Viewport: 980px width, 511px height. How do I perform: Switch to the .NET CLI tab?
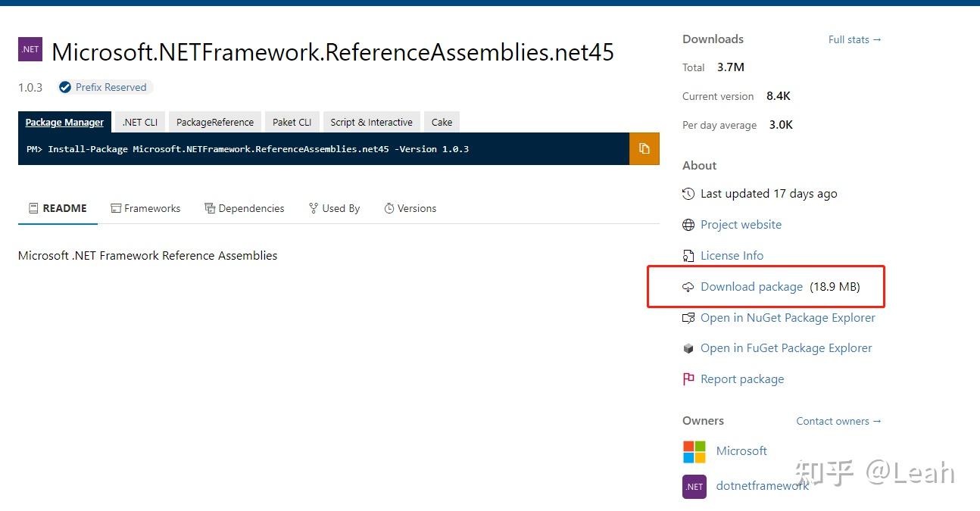(x=139, y=122)
